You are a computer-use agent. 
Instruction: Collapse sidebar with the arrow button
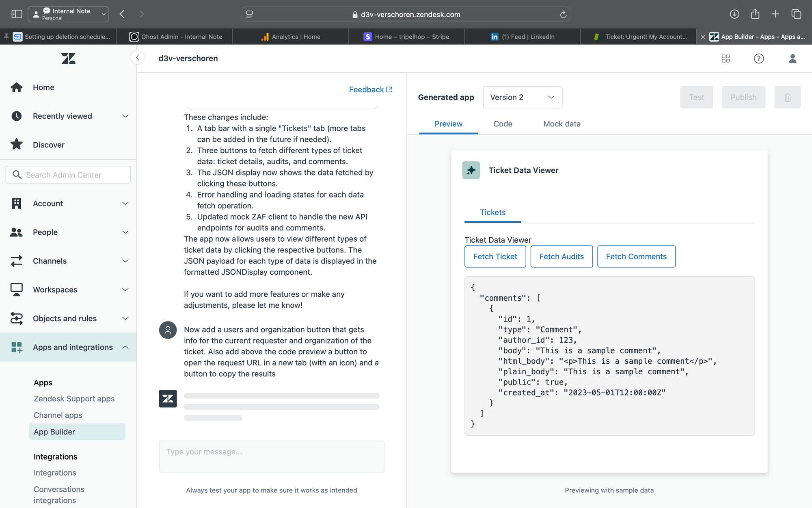[x=138, y=58]
